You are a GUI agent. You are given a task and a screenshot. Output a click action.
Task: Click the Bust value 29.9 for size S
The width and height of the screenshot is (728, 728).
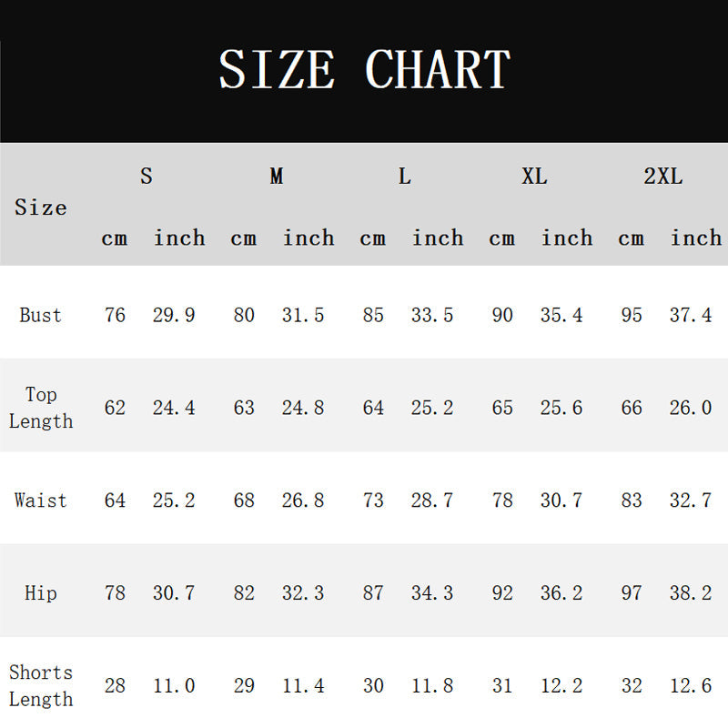point(174,315)
